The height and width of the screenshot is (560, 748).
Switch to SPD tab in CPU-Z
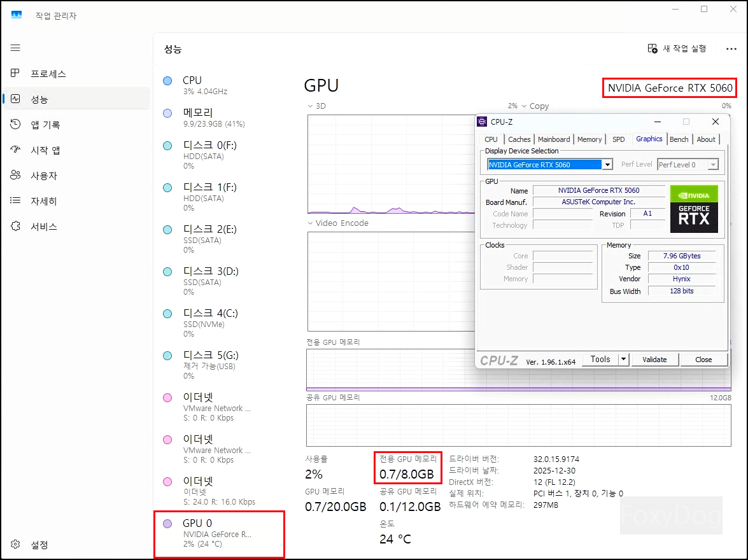[618, 139]
